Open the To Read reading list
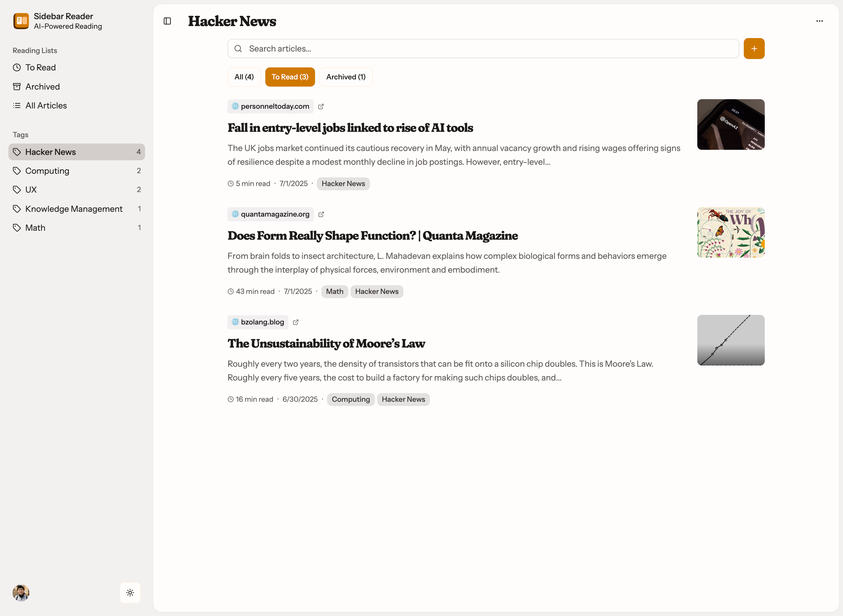 [x=40, y=67]
